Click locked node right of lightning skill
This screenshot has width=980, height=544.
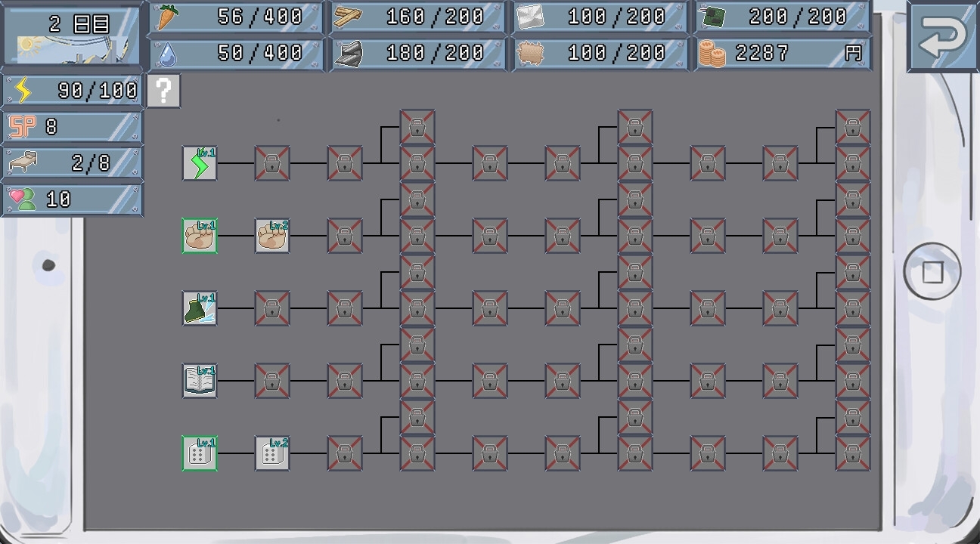coord(272,163)
